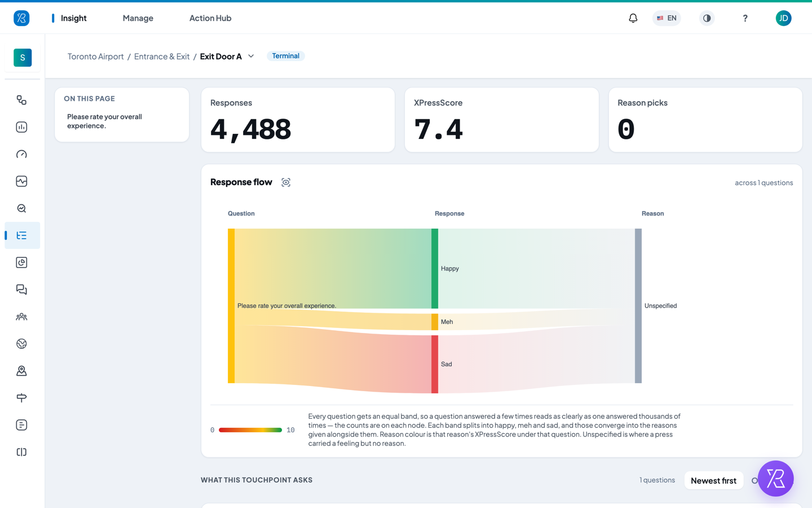Open the people group icon in sidebar

click(21, 317)
